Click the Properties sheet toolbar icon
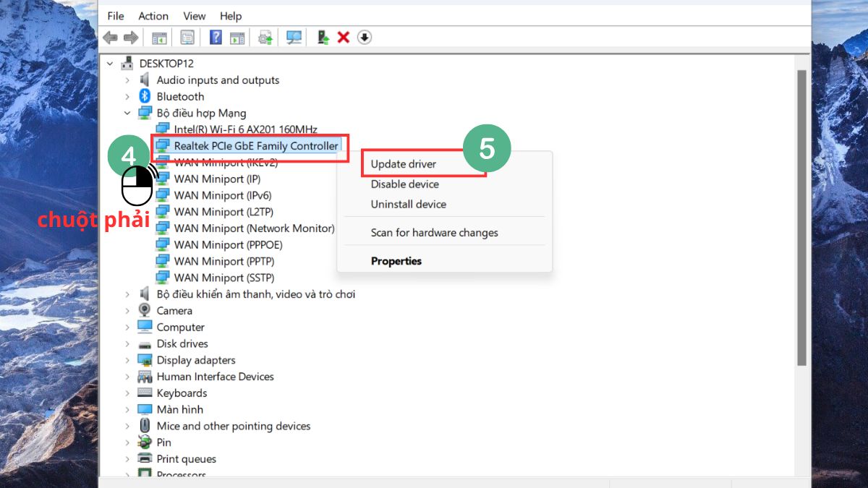The width and height of the screenshot is (868, 488). pos(187,38)
